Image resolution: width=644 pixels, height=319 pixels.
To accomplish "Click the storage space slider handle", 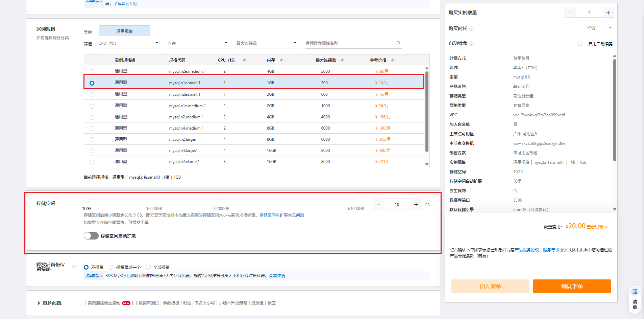I will point(87,200).
